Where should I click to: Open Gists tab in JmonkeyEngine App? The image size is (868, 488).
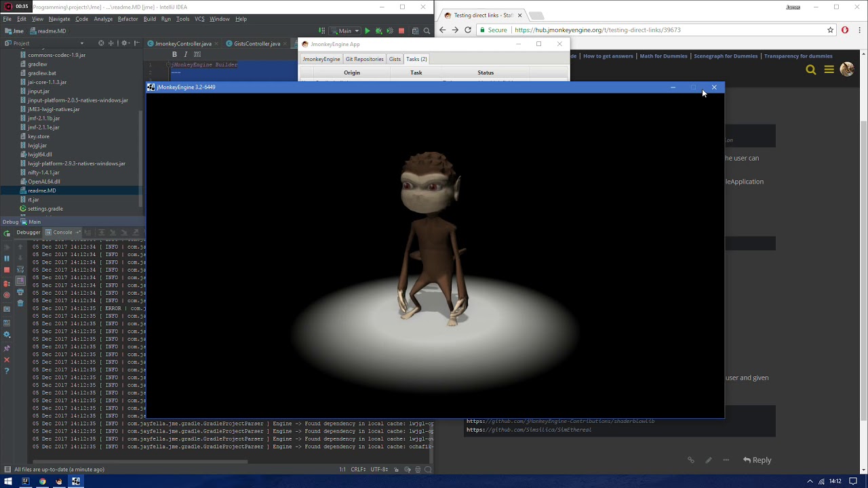(395, 59)
